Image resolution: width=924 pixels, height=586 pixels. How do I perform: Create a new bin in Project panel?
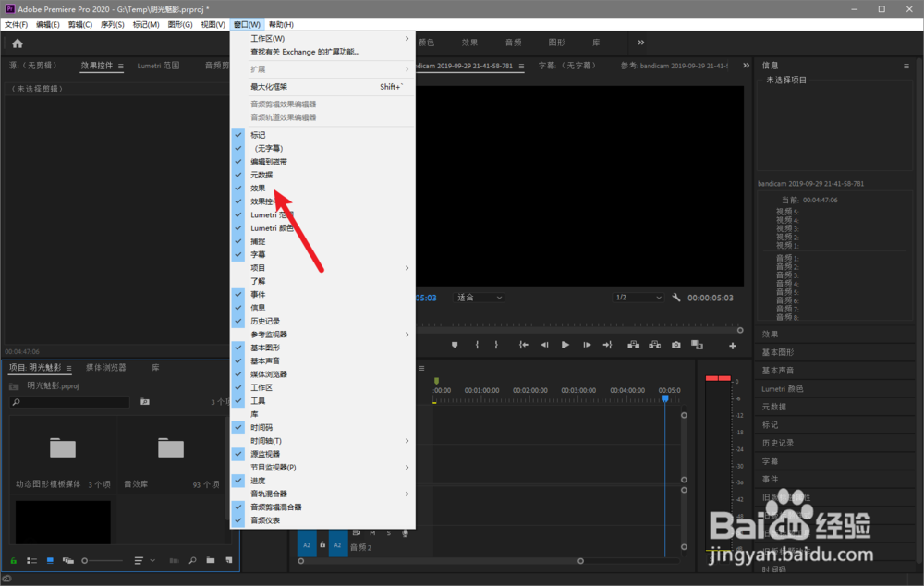click(211, 561)
